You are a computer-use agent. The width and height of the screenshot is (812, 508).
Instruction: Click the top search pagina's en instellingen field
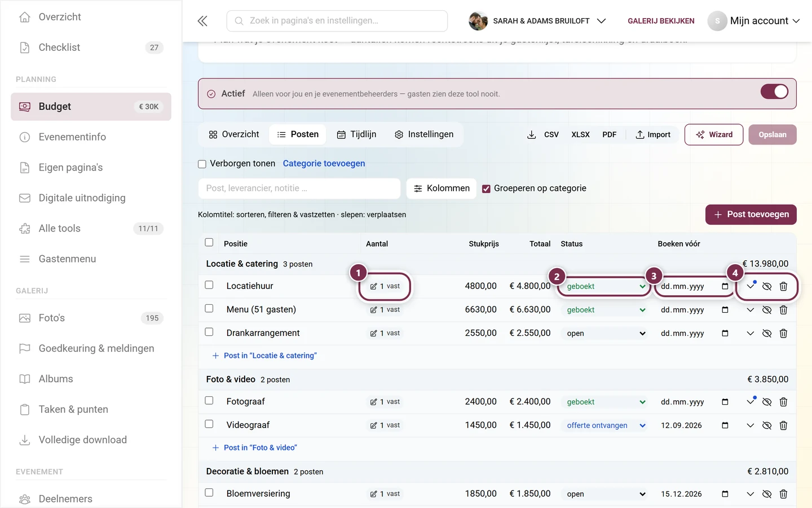point(337,21)
